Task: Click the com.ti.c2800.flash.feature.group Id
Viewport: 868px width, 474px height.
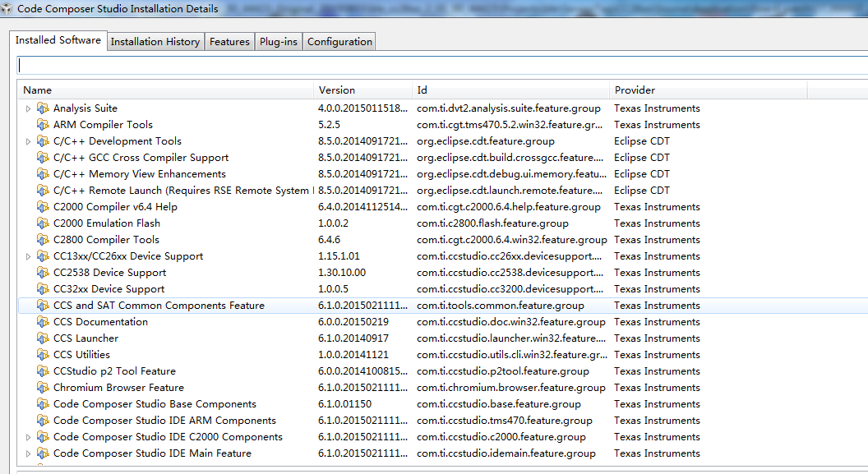Action: point(492,223)
